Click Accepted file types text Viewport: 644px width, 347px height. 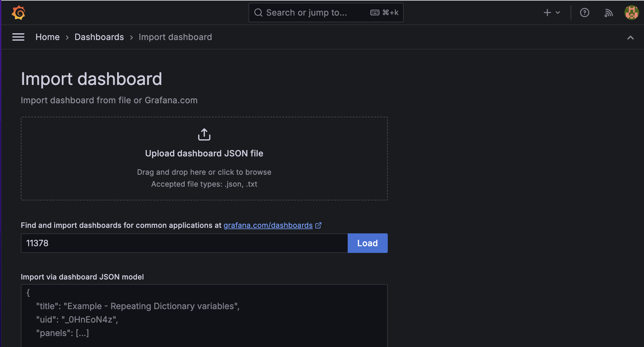204,184
